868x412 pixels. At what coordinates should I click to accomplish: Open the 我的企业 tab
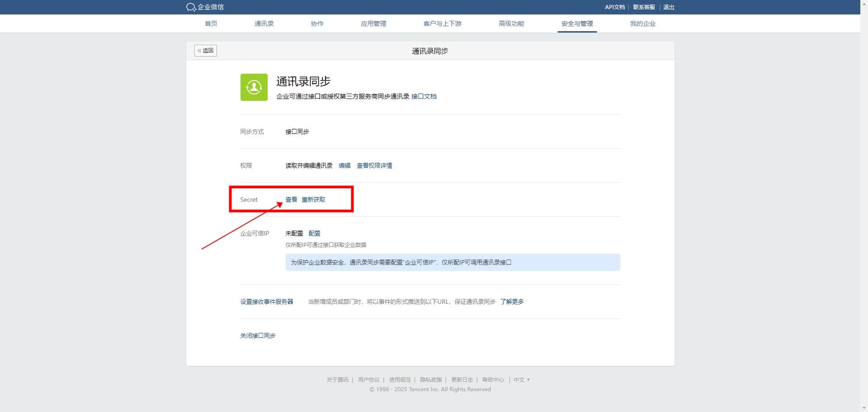pos(643,24)
